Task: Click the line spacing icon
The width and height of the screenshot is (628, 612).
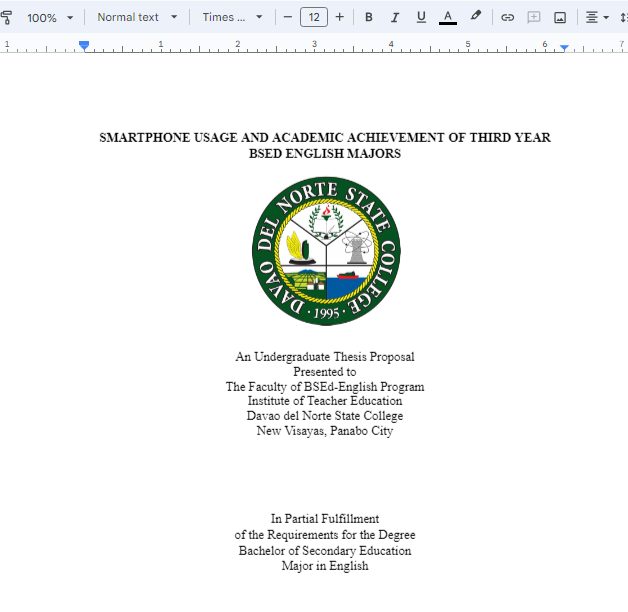Action: click(624, 17)
